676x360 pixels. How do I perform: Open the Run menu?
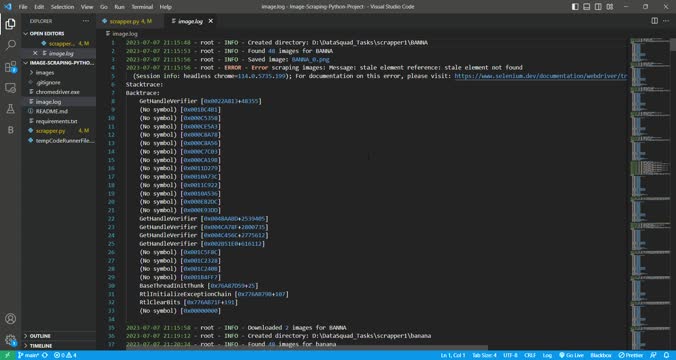pyautogui.click(x=119, y=7)
